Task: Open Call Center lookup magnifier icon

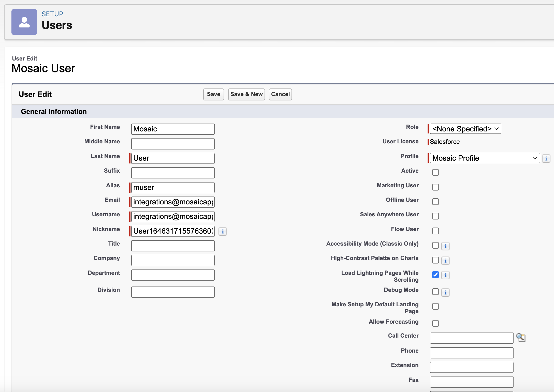Action: coord(521,338)
